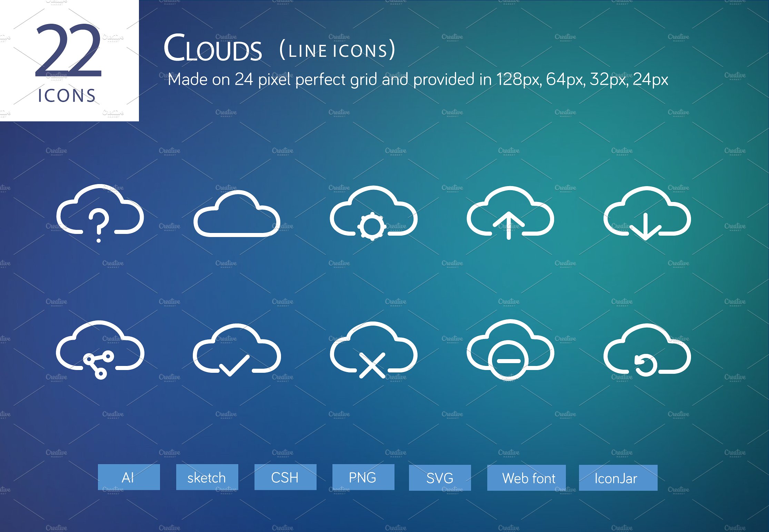Screen dimensions: 769x532
Task: Choose the PNG format badge
Action: pyautogui.click(x=363, y=477)
